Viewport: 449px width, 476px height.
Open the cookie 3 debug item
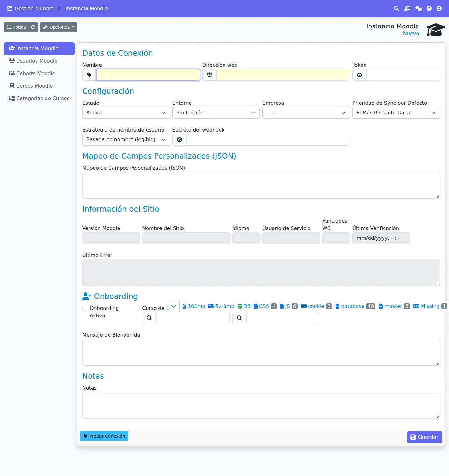316,306
